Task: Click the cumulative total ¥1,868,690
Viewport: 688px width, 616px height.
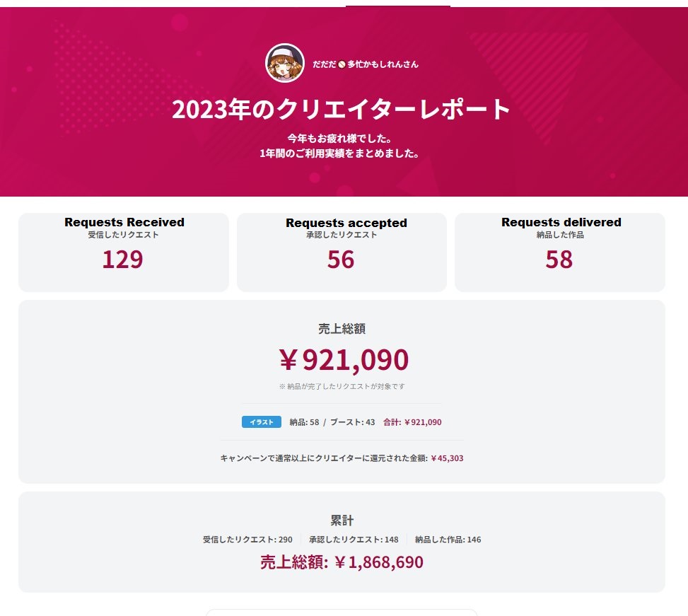Action: point(379,562)
